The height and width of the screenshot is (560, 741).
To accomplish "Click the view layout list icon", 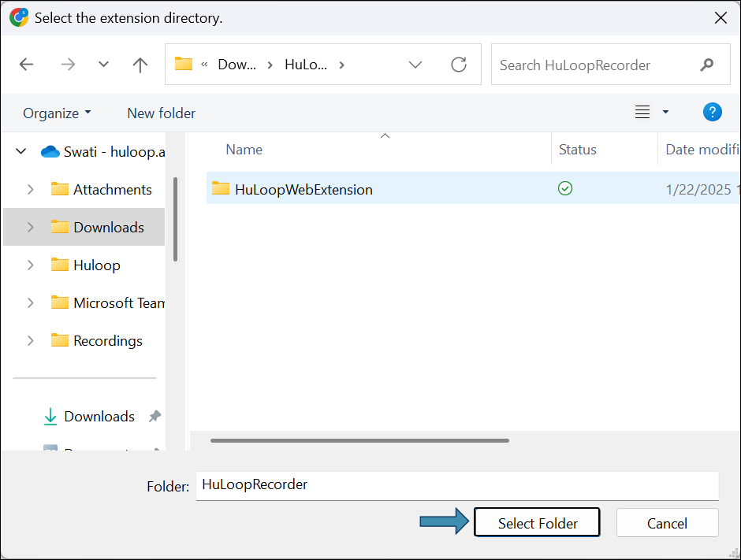I will point(642,113).
